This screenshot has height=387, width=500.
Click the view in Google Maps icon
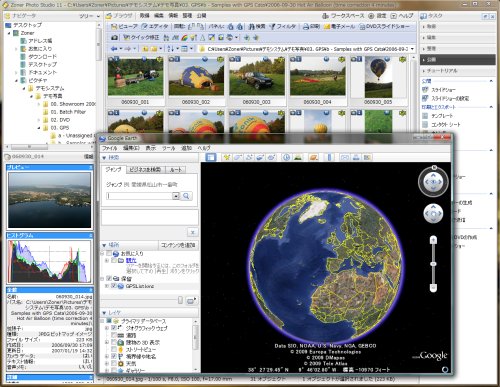[367, 157]
